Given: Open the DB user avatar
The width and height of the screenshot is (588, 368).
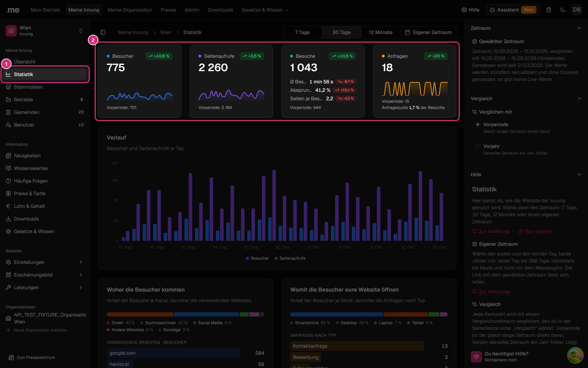Looking at the screenshot, I should tap(577, 10).
